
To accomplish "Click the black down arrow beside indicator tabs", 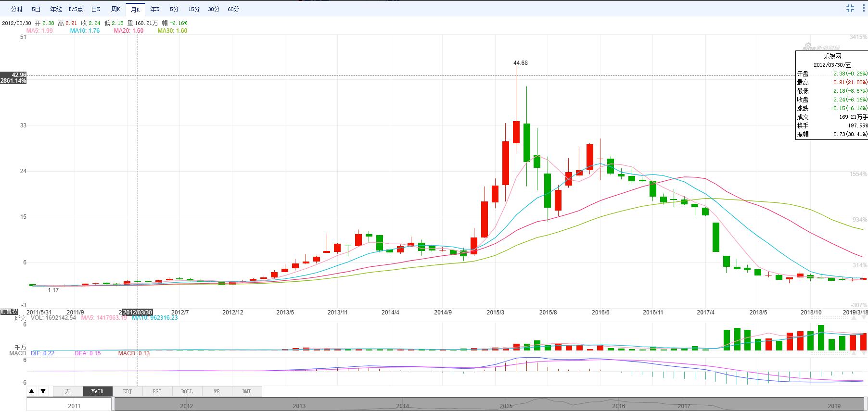I will click(43, 391).
